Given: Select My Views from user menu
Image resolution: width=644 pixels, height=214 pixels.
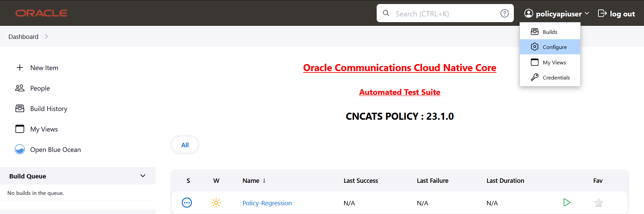Looking at the screenshot, I should click(550, 62).
